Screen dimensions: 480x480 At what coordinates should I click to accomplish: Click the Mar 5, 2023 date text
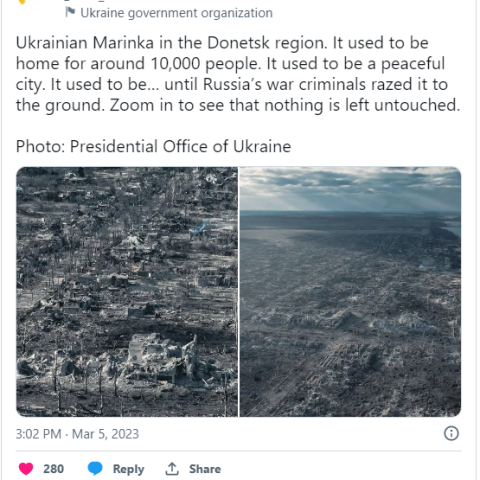(x=105, y=434)
